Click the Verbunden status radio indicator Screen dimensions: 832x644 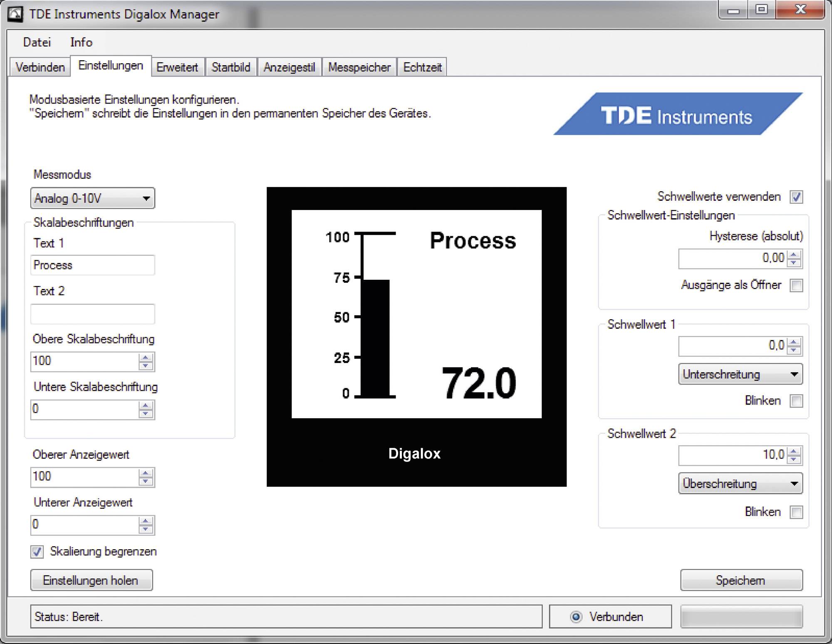click(576, 617)
